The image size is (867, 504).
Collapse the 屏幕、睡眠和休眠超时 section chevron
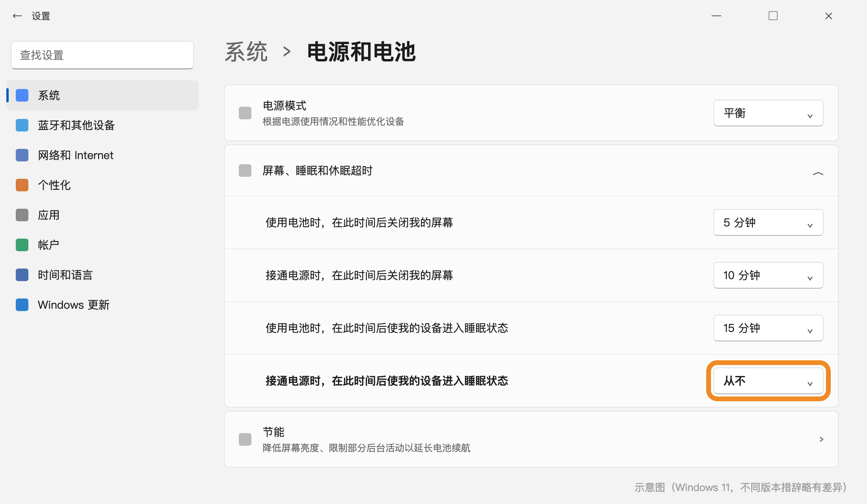(x=818, y=173)
